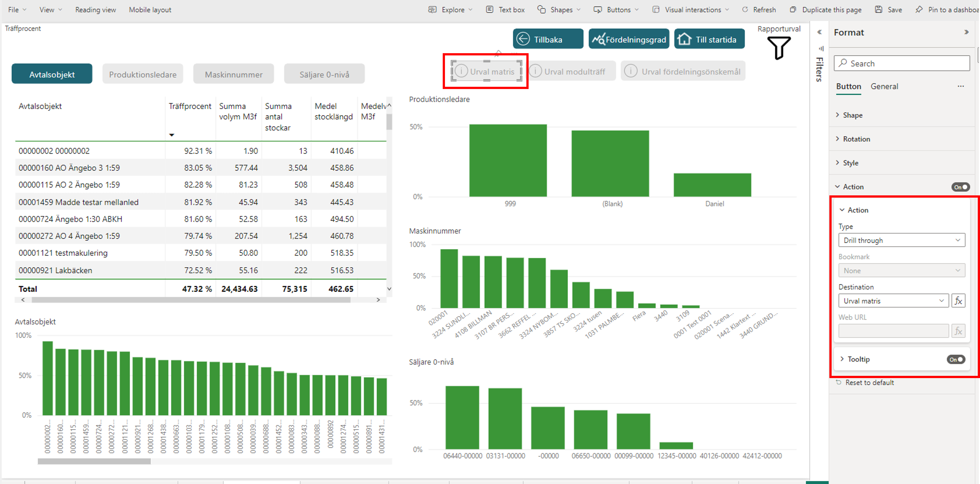Click the Avtalsobjekt chart horizontal scrollbar
The height and width of the screenshot is (484, 980).
[x=94, y=461]
